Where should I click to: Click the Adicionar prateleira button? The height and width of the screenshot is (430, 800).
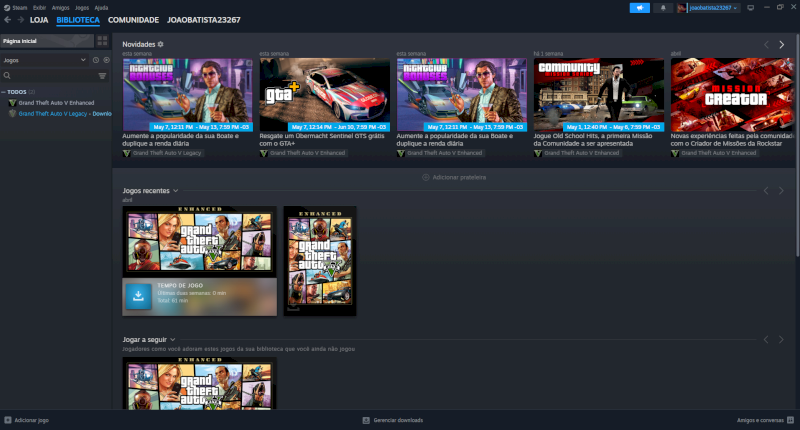tap(454, 178)
